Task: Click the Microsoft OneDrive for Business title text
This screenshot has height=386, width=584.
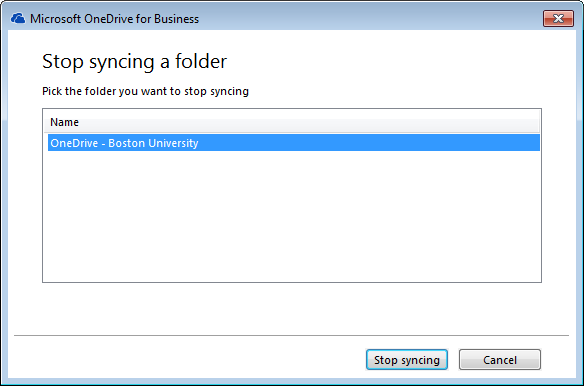Action: click(114, 19)
